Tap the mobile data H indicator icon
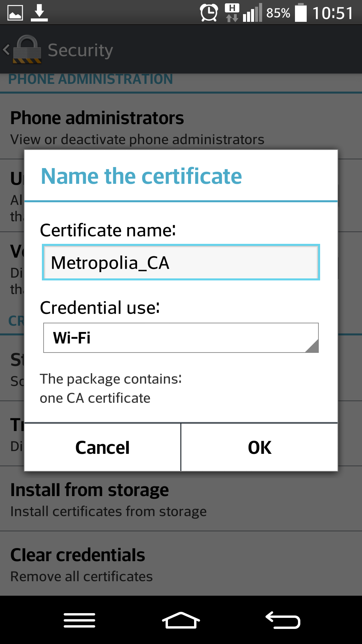 pyautogui.click(x=232, y=13)
